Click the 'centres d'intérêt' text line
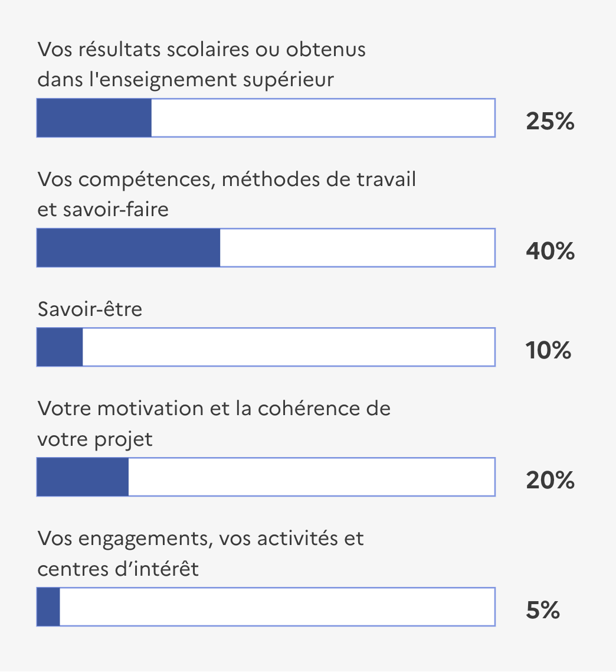Viewport: 616px width, 672px height. pos(118,569)
